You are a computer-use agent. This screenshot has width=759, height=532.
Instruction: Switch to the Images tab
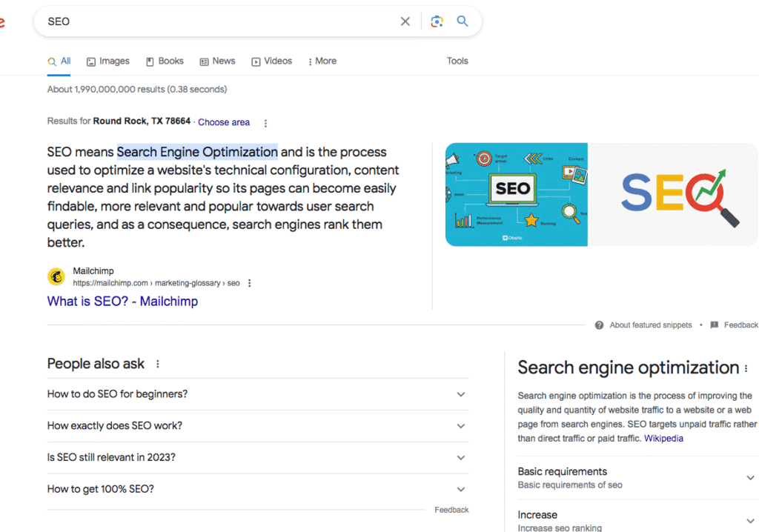click(107, 61)
